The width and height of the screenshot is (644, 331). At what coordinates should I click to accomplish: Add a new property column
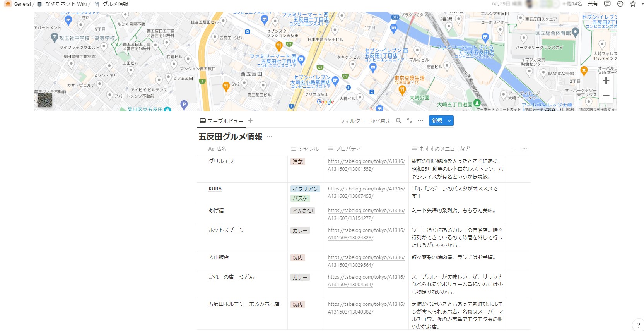tap(513, 149)
